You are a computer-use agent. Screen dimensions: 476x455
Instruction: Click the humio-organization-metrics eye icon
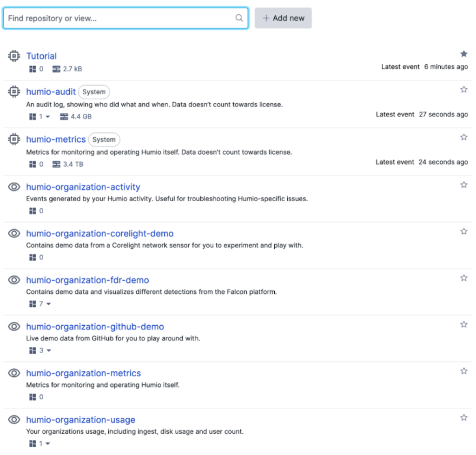click(14, 373)
